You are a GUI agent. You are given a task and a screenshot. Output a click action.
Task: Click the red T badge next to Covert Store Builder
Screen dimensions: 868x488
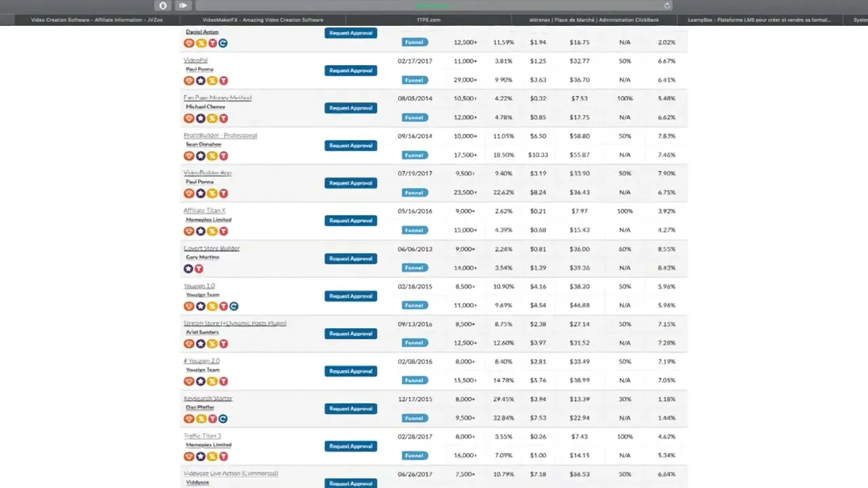click(199, 268)
